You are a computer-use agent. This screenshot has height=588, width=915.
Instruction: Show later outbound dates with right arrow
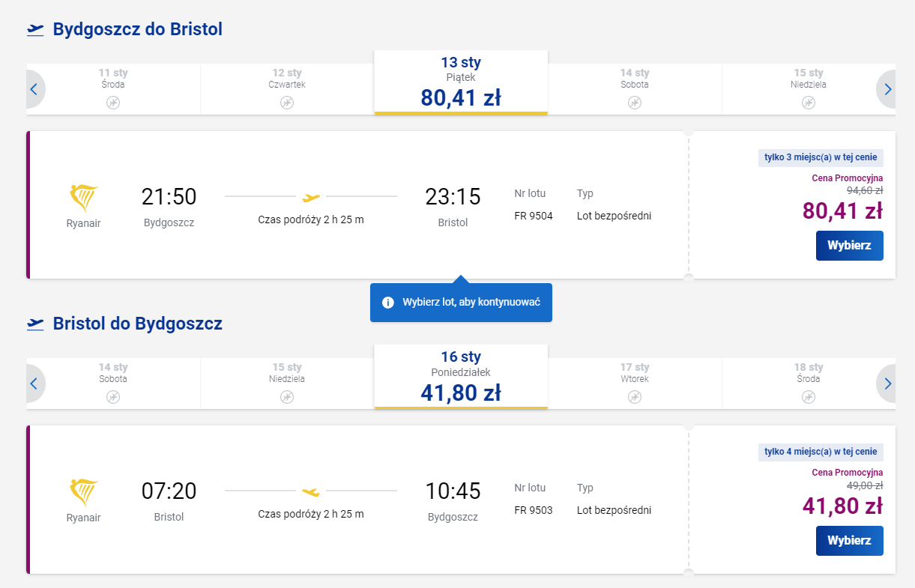click(887, 89)
